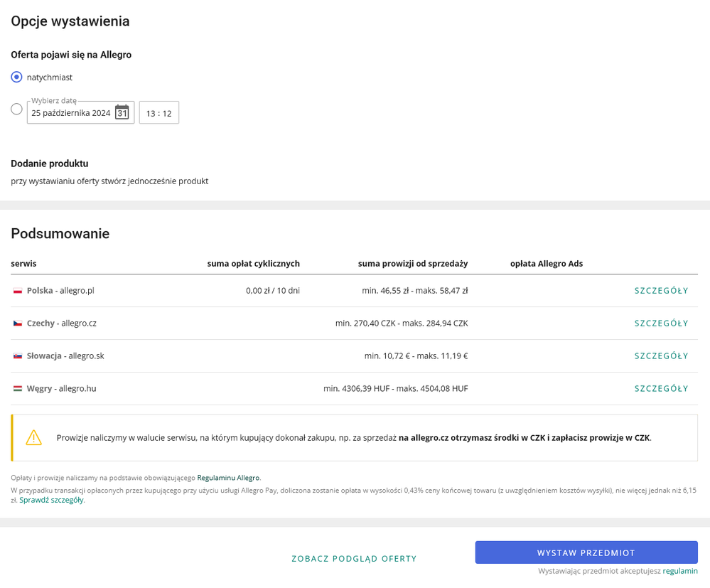Click the 'suma prowizji od sprzedaży' column header
Image resolution: width=710 pixels, height=588 pixels.
[x=413, y=264]
